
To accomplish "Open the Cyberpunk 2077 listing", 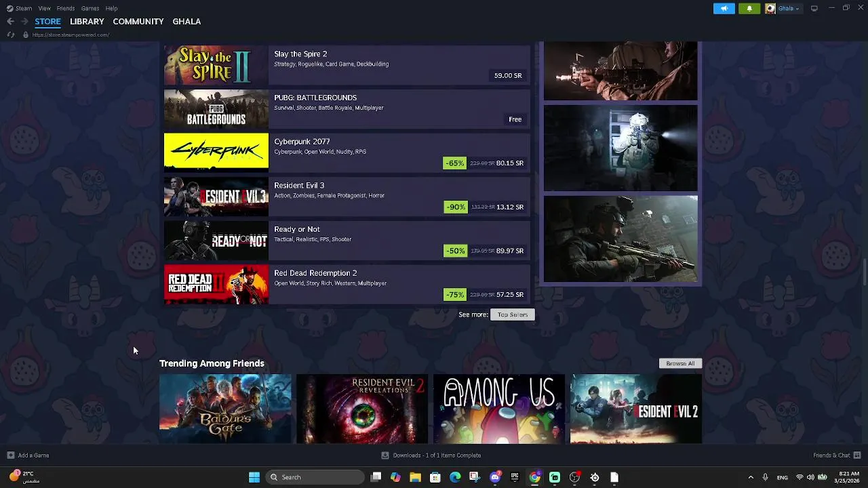I will (347, 153).
